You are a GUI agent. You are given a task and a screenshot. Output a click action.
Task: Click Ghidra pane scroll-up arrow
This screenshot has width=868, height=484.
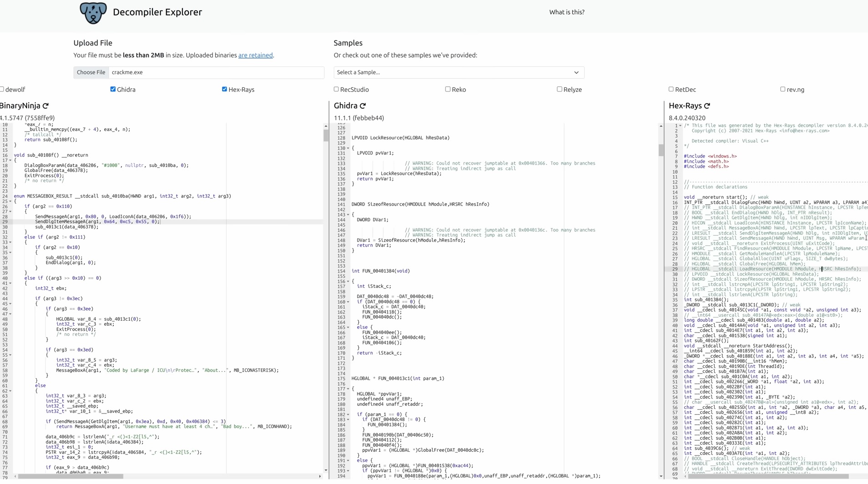tap(661, 126)
